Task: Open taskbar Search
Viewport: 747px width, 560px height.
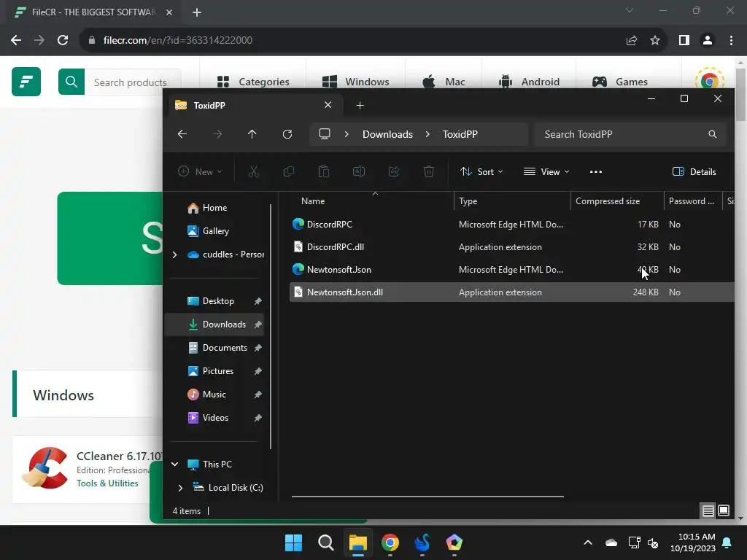Action: 326,542
